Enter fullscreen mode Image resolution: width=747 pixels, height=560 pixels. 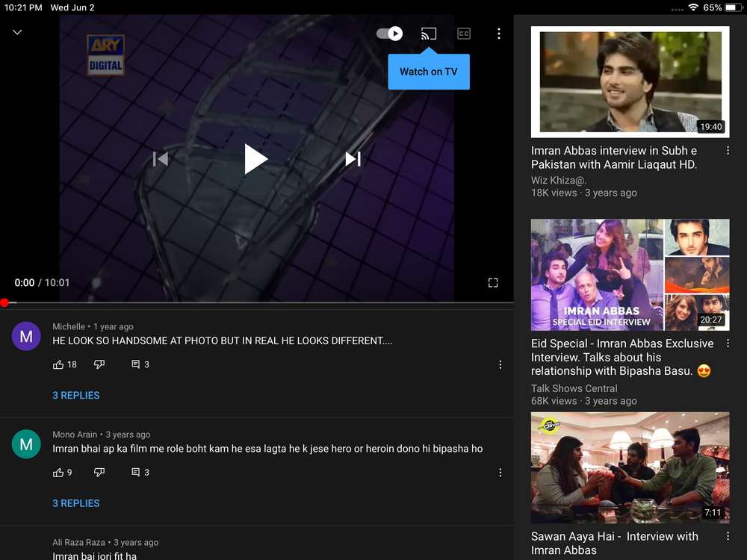click(493, 283)
